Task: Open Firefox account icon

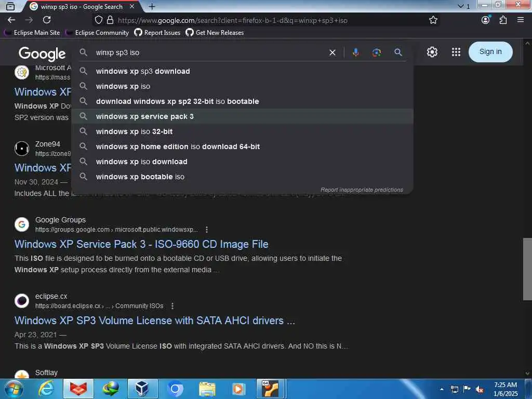Action: point(486,20)
